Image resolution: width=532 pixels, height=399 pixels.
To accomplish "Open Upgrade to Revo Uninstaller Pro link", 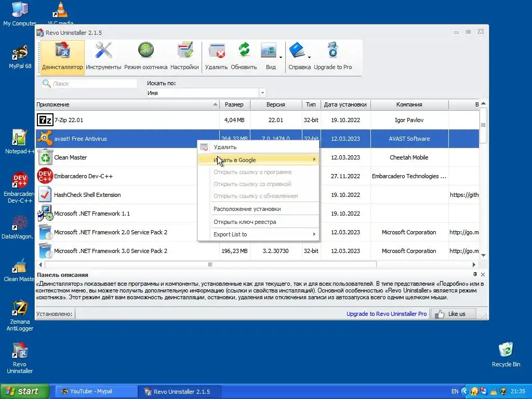I will pyautogui.click(x=387, y=314).
